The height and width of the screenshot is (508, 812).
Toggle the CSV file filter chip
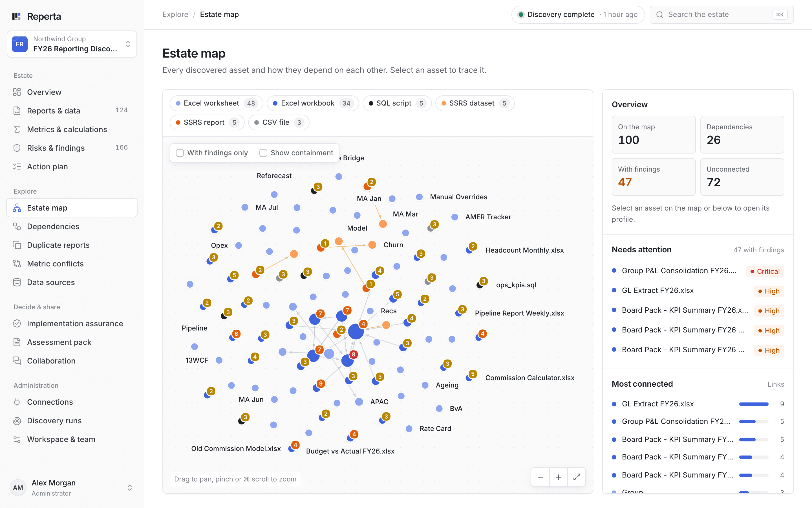[x=279, y=122]
